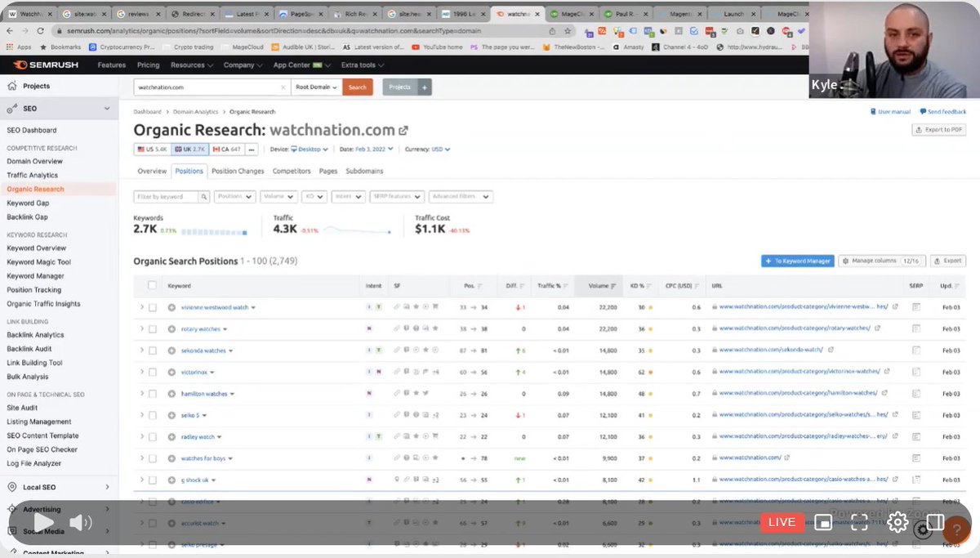980x558 pixels.
Task: Open the KD filter dropdown
Action: (314, 197)
